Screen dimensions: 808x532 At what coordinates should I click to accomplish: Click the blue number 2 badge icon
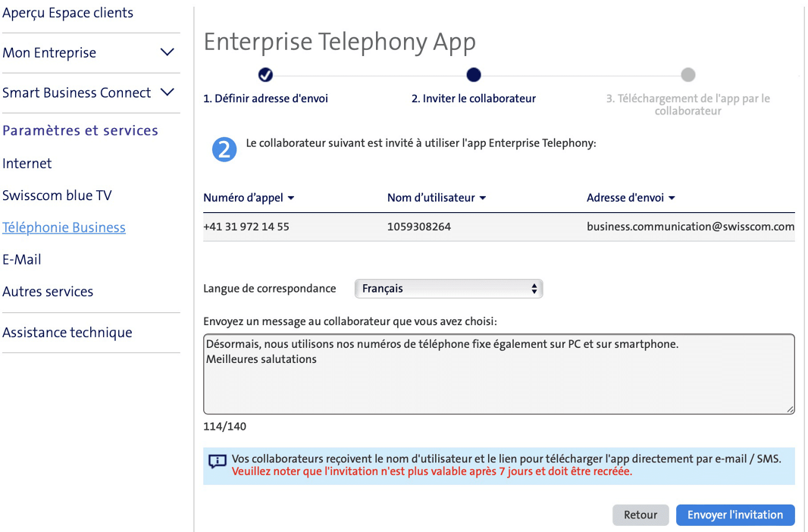(x=224, y=150)
